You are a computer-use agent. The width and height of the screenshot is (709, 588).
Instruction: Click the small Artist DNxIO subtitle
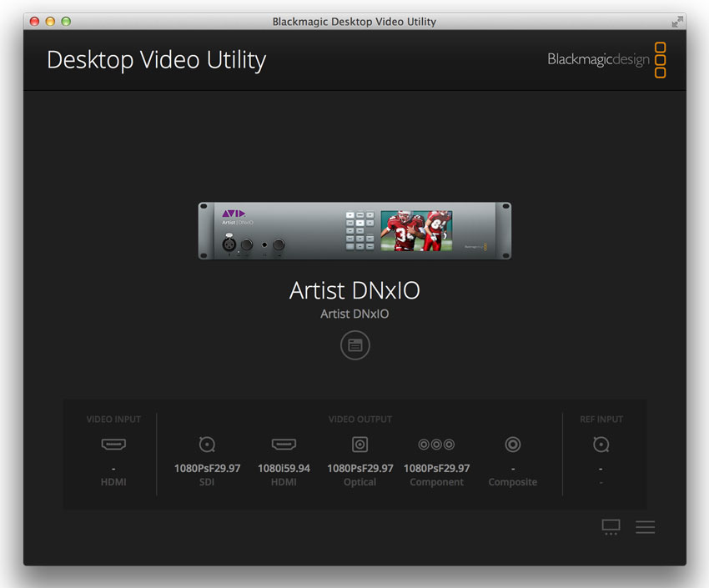click(355, 314)
